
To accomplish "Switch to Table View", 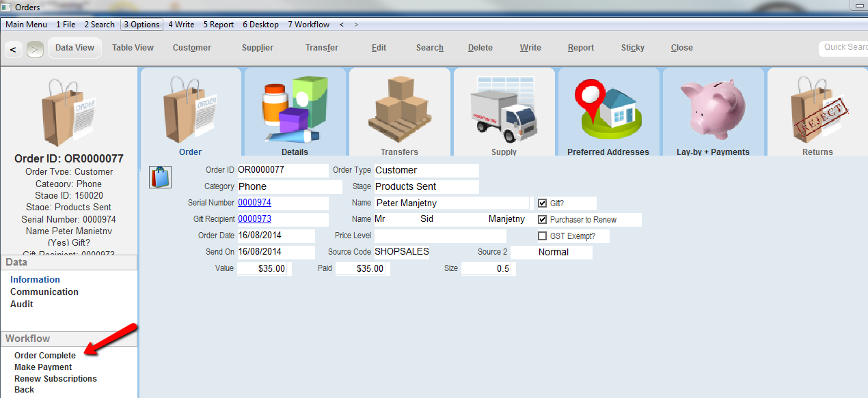I will 133,48.
